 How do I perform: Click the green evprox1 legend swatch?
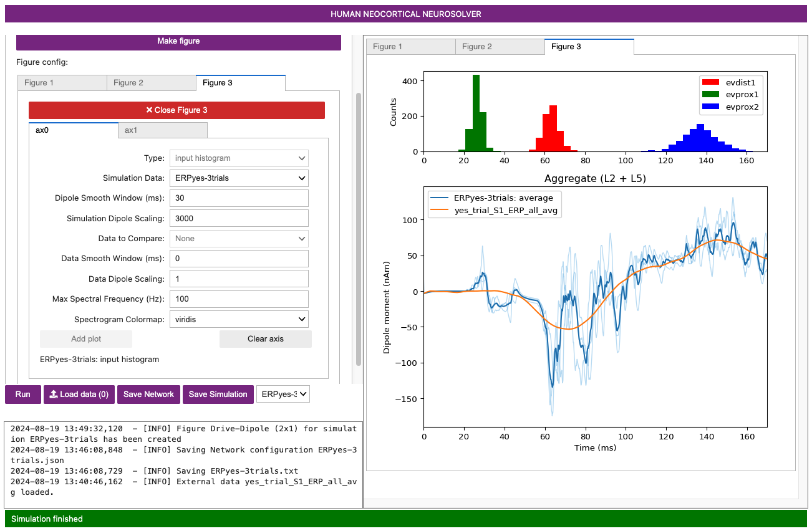[x=710, y=94]
